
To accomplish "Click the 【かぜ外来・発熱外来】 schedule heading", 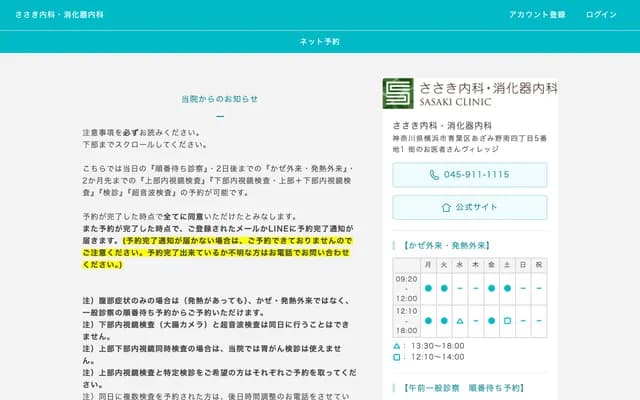I will (446, 244).
